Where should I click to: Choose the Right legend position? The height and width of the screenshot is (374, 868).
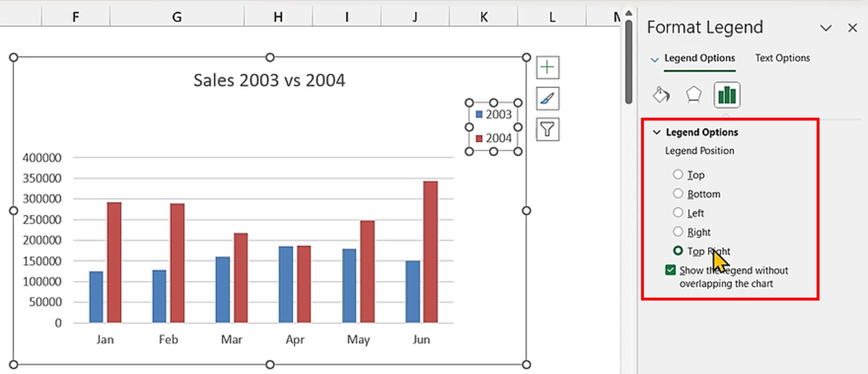pyautogui.click(x=678, y=232)
